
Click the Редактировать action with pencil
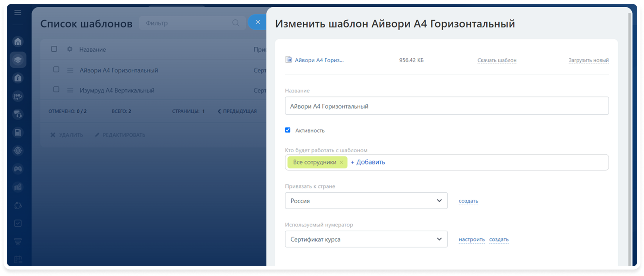(120, 135)
